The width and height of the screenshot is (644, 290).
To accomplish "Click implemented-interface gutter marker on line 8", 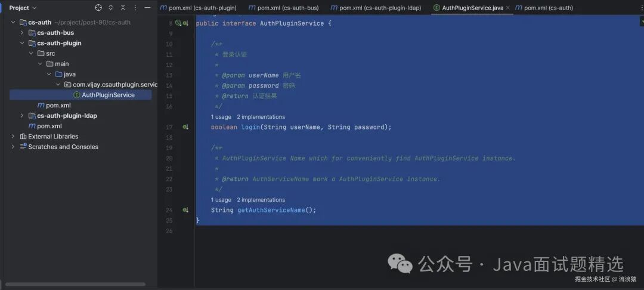I will click(x=185, y=23).
